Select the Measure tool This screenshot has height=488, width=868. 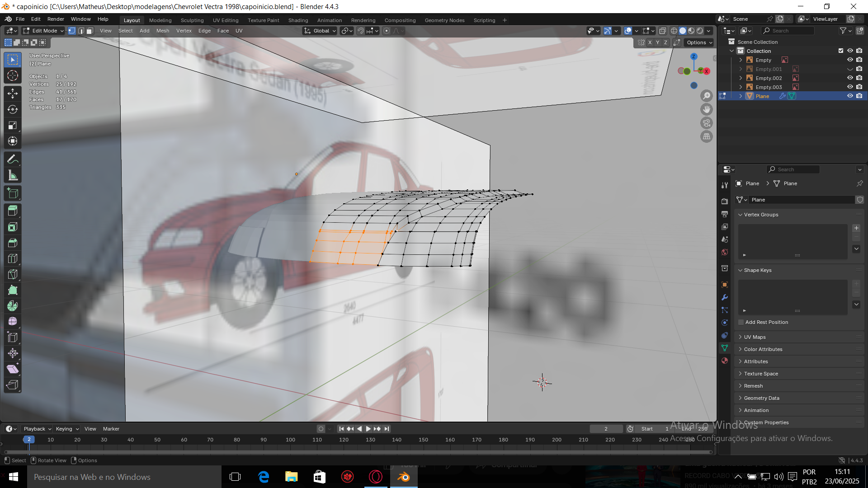point(13,175)
